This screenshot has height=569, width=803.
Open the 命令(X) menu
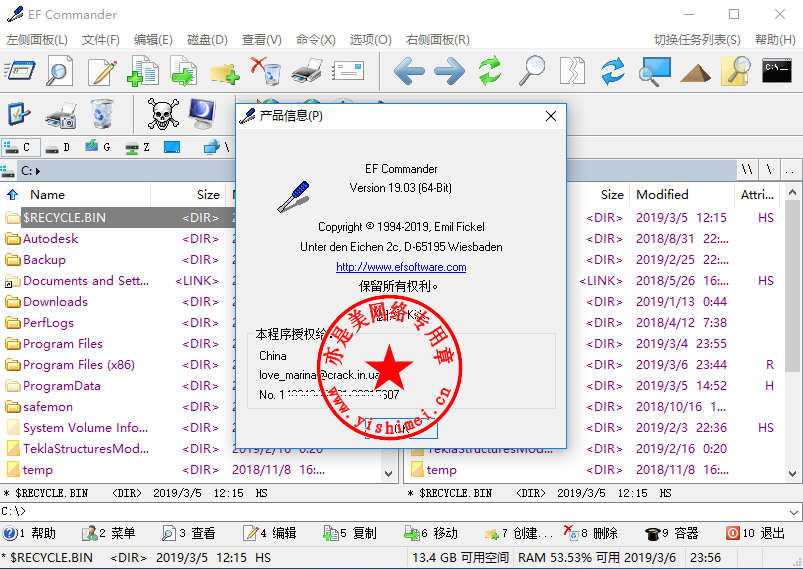coord(315,40)
